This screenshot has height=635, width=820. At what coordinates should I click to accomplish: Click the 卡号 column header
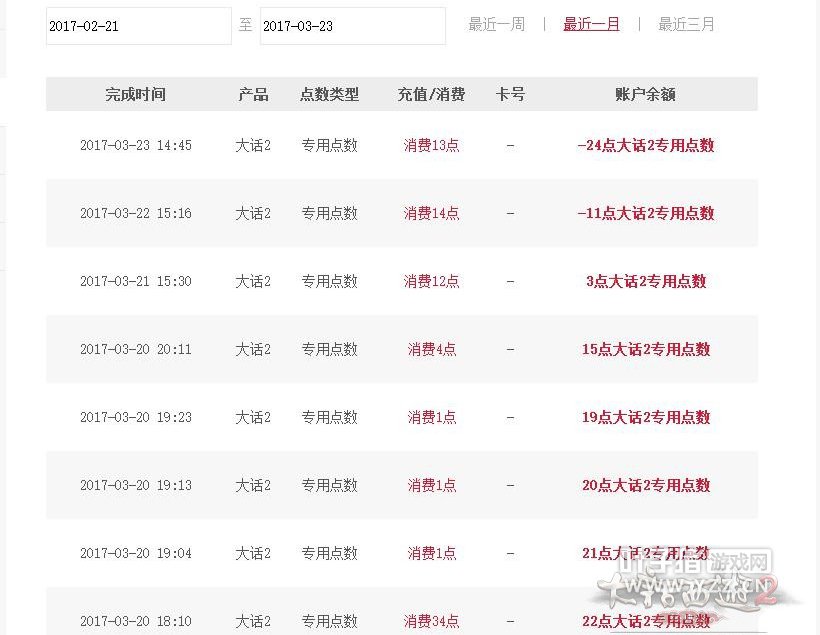[x=510, y=94]
